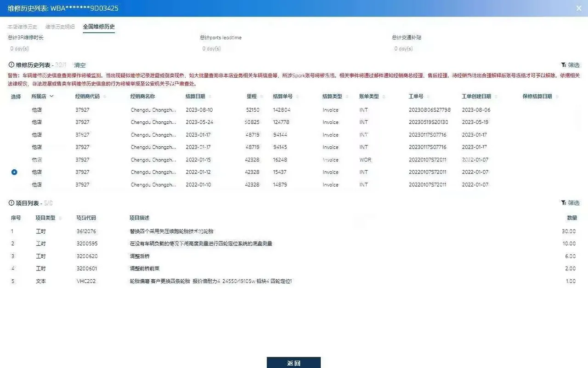Sort by 经销商代码 column icon

(104, 97)
